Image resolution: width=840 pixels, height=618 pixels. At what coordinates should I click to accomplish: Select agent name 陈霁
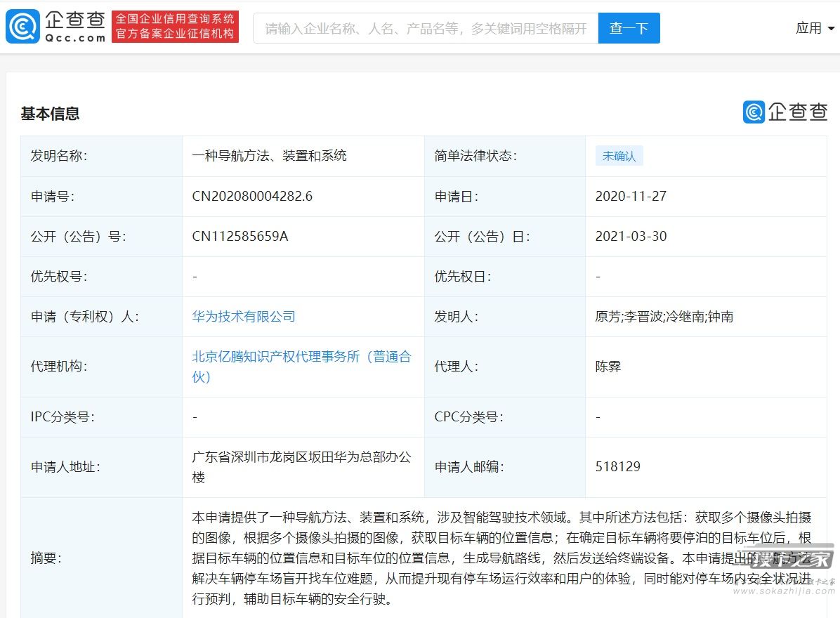coord(608,367)
